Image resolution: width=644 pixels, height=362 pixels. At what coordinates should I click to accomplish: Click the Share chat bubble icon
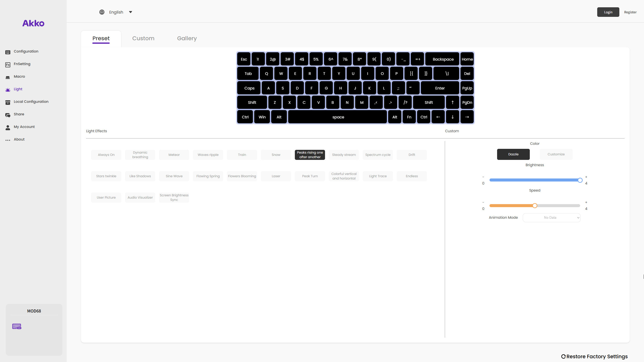click(x=8, y=115)
